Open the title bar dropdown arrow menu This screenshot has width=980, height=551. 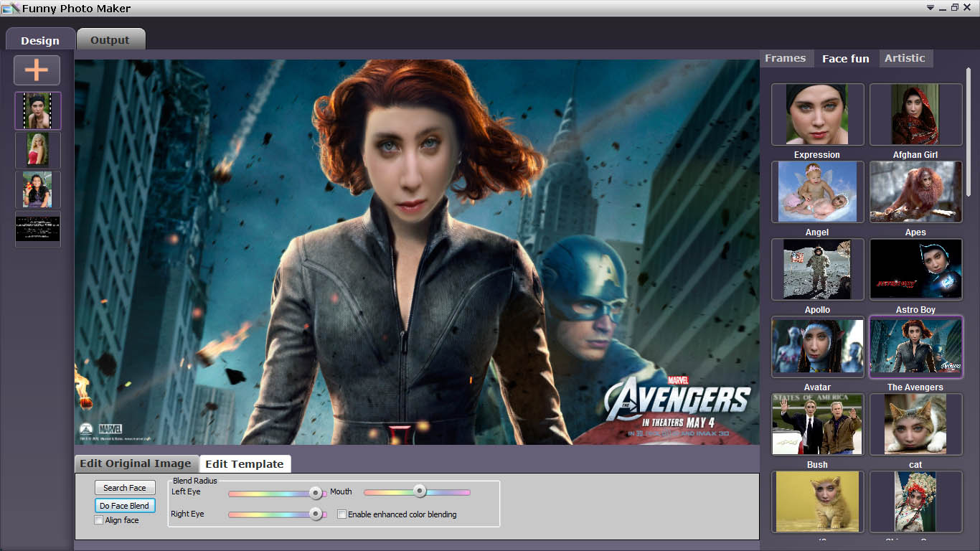[x=930, y=8]
